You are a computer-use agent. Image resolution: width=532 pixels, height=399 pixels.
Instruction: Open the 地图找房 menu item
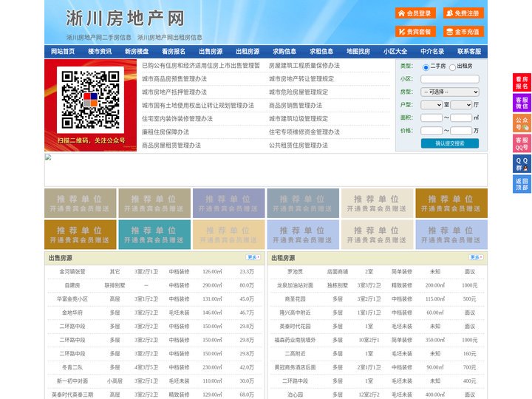pyautogui.click(x=358, y=52)
